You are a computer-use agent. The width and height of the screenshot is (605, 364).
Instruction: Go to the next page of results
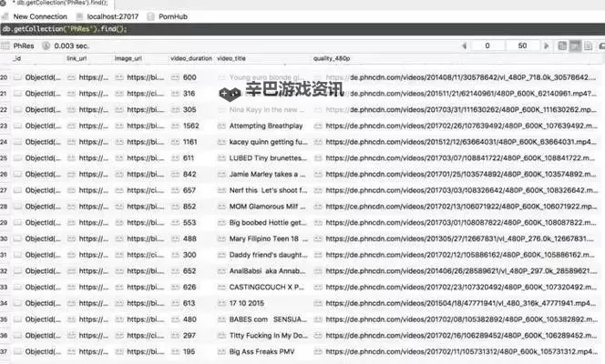[546, 45]
